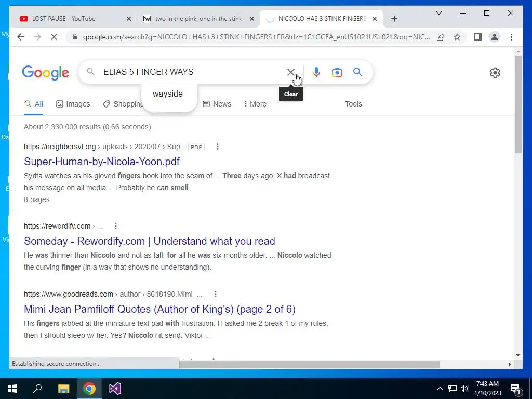
Task: Click the address bar URL
Action: click(256, 37)
